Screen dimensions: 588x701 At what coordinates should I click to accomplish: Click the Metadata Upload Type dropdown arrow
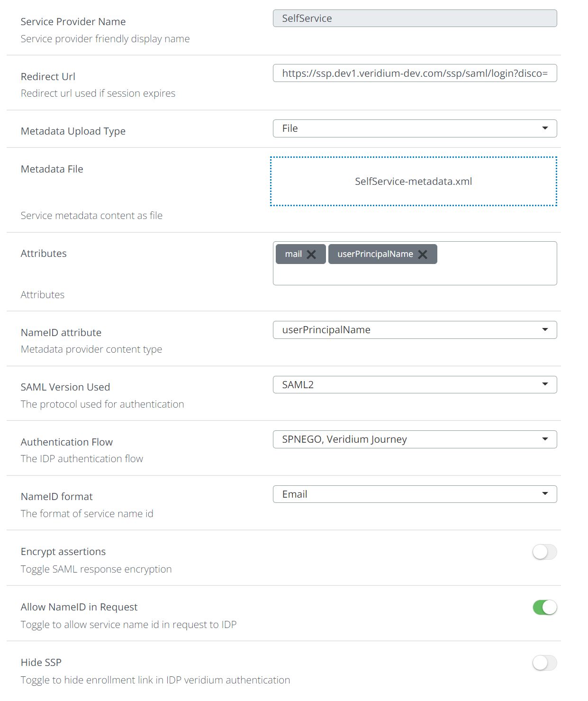(545, 128)
